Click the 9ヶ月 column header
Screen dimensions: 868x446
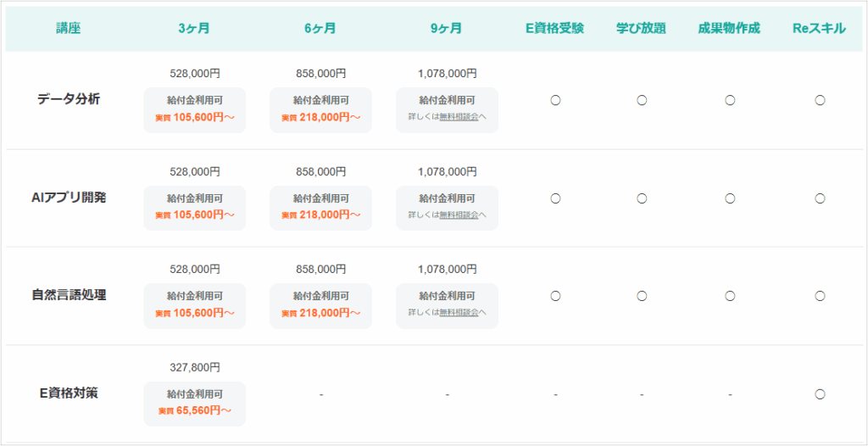(447, 29)
